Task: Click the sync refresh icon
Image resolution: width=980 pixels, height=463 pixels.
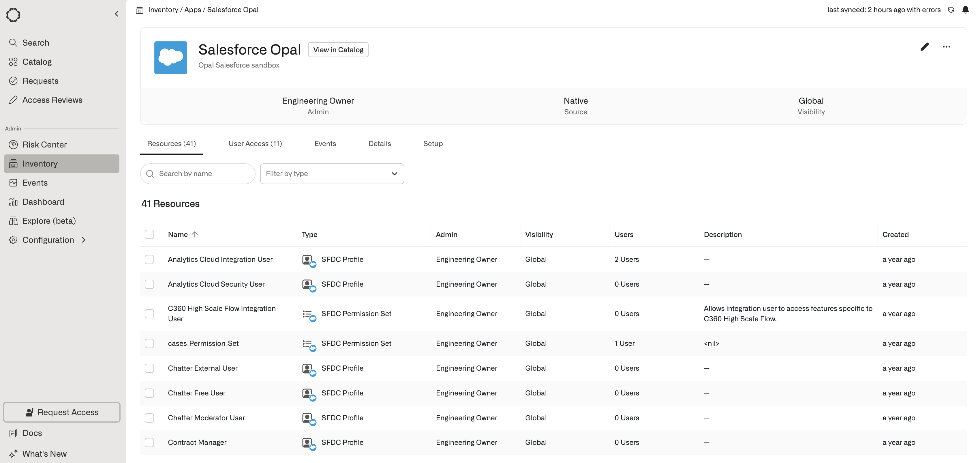Action: 951,10
